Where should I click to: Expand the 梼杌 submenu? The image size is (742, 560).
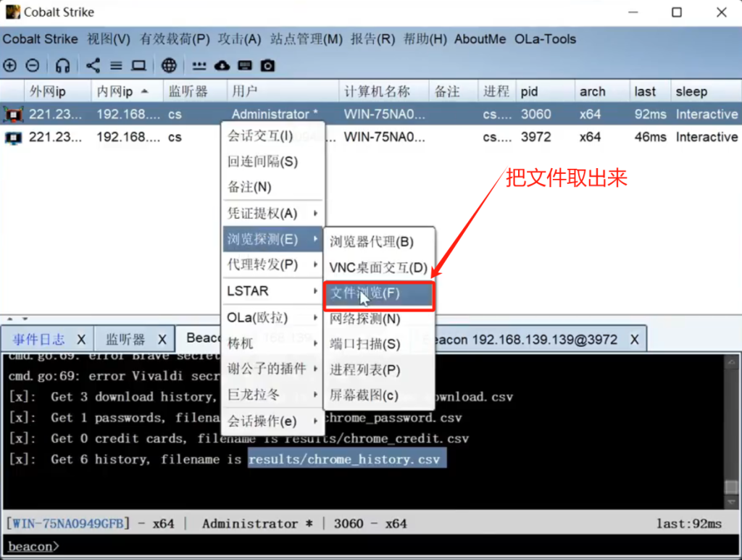click(273, 343)
